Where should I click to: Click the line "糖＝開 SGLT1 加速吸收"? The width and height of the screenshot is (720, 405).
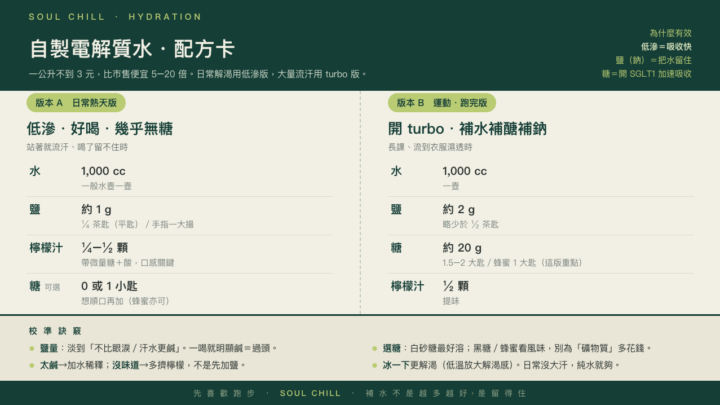pos(647,73)
